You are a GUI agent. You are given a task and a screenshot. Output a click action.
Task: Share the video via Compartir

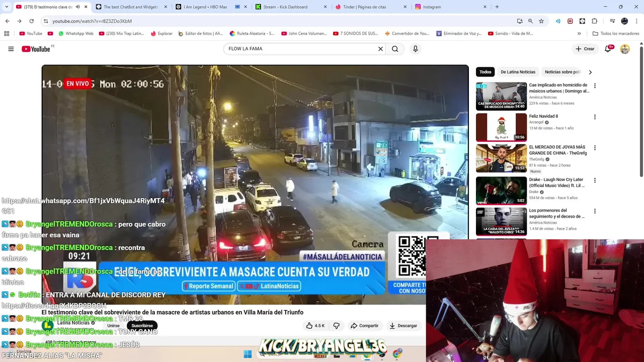tap(364, 326)
